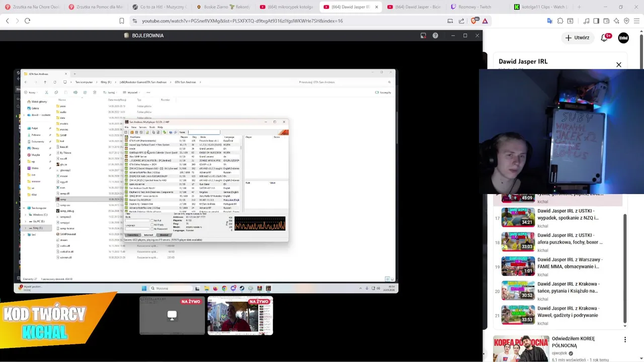Open a new browser tab

tap(579, 7)
